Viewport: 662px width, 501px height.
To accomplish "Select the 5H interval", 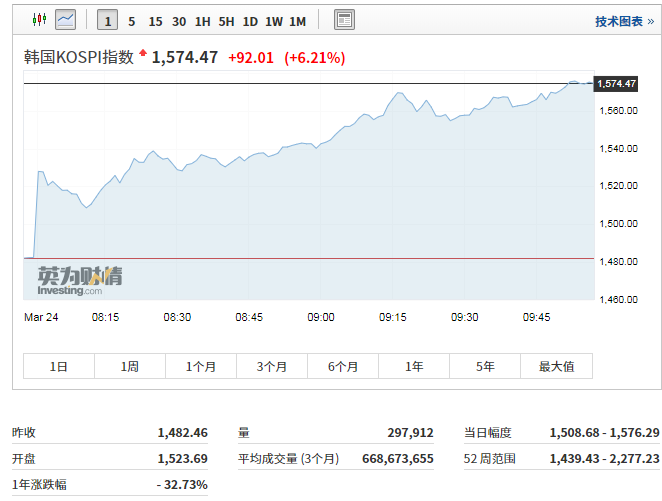I will point(227,21).
